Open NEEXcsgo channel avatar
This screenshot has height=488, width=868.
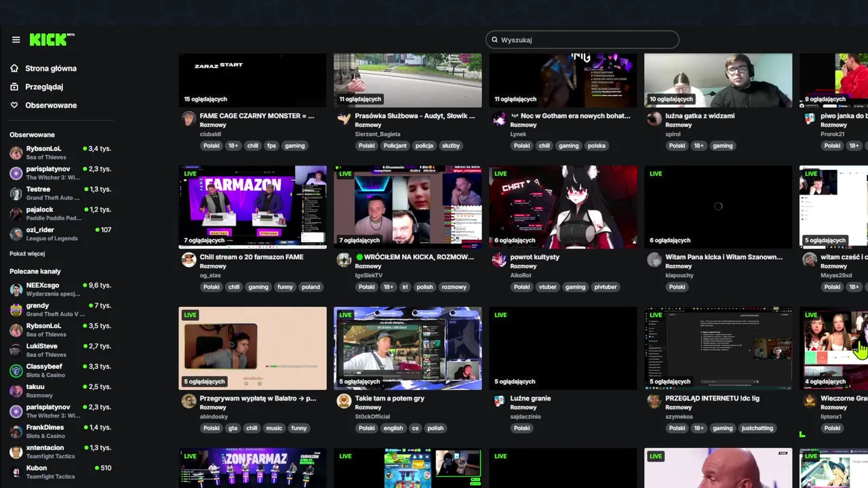pyautogui.click(x=16, y=289)
